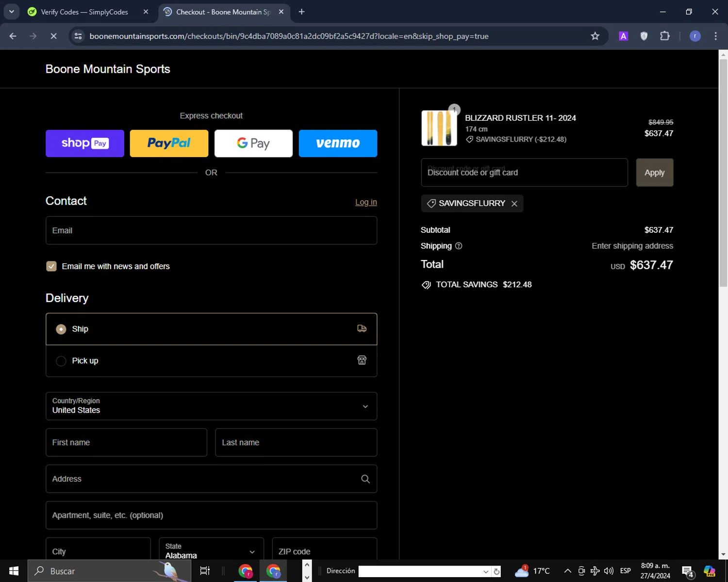Open a new browser tab
The width and height of the screenshot is (728, 582).
point(301,12)
